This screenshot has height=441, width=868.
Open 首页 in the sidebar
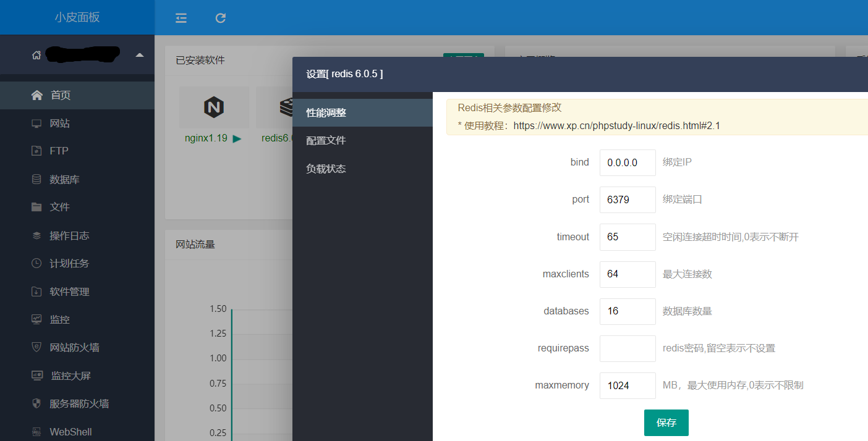point(77,95)
